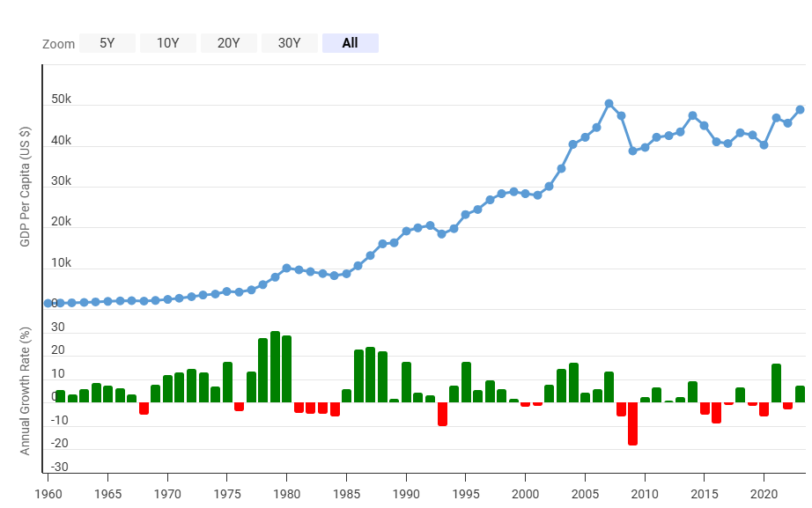
Task: Click the 10k y-axis label
Action: click(61, 262)
